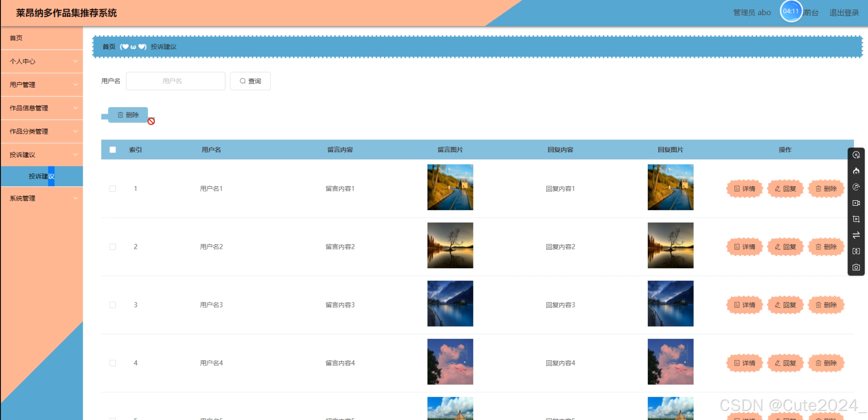Viewport: 868px width, 420px height.
Task: Click the swap arrows icon
Action: (x=856, y=235)
